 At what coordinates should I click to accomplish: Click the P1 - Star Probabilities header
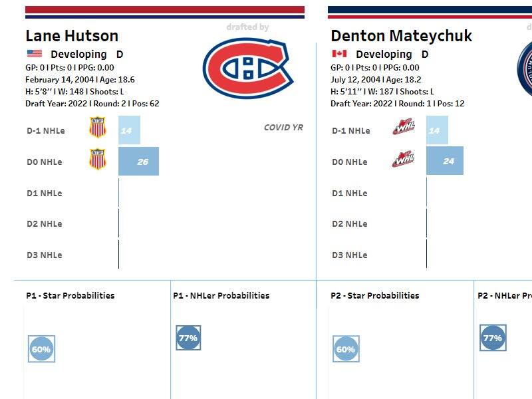click(70, 295)
